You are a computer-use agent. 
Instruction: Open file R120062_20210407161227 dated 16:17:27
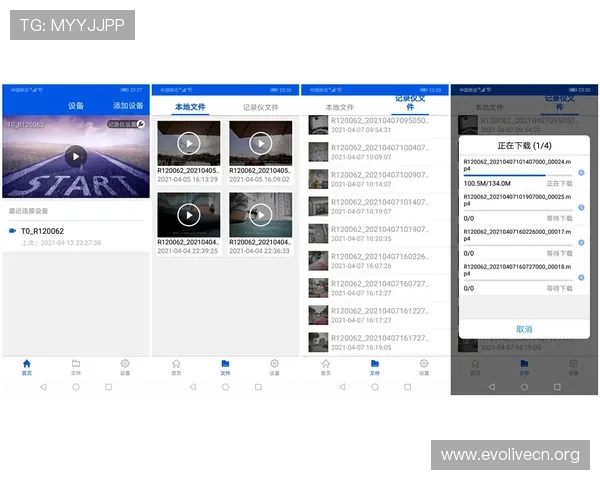click(375, 315)
